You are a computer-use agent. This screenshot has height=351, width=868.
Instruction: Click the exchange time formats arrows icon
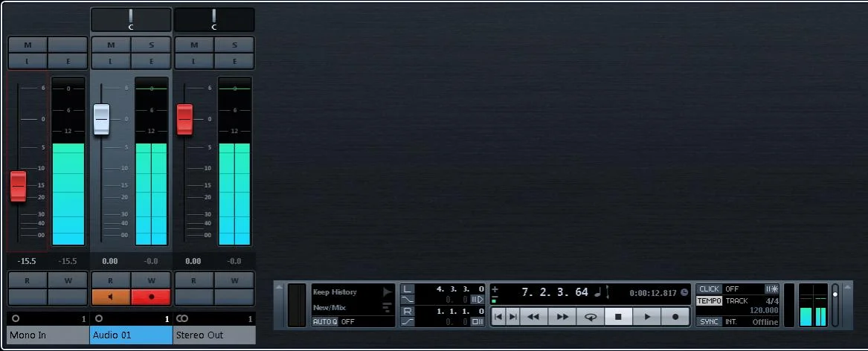(x=608, y=292)
